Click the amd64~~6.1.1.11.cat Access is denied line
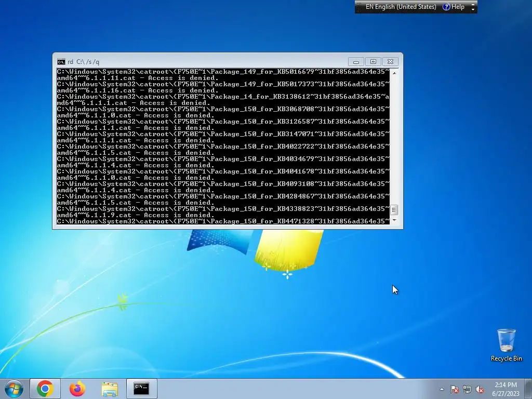Screen dimensions: 532x399 (137, 78)
